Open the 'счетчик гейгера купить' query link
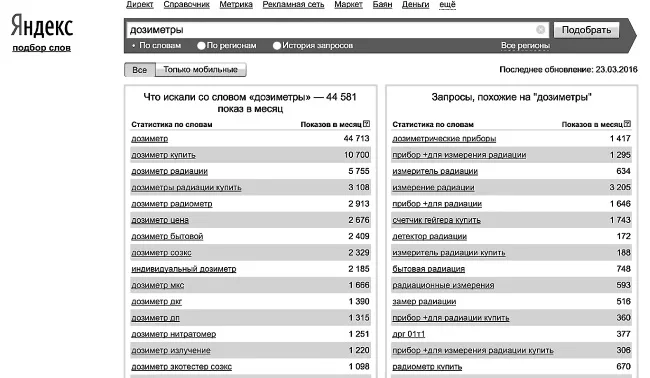The height and width of the screenshot is (378, 650). (x=437, y=220)
